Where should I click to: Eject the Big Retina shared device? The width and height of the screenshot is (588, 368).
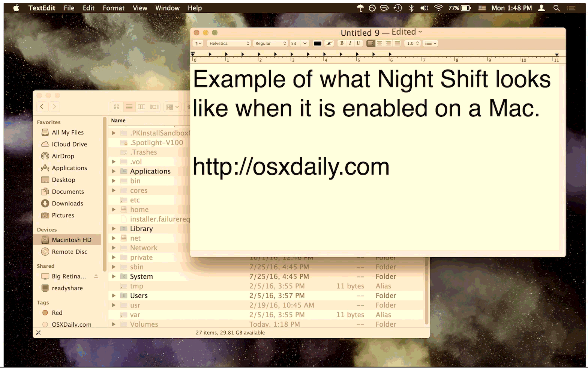(x=96, y=276)
